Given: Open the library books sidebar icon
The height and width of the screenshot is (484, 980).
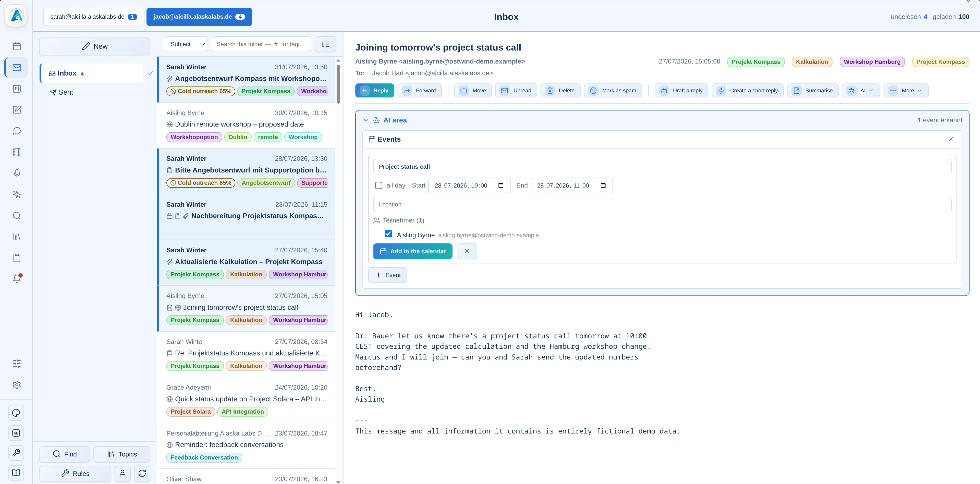Looking at the screenshot, I should click(17, 237).
